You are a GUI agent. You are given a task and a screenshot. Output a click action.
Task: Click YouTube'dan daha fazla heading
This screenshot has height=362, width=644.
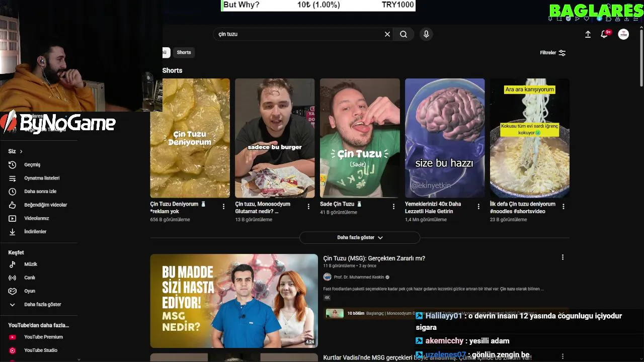point(39,325)
